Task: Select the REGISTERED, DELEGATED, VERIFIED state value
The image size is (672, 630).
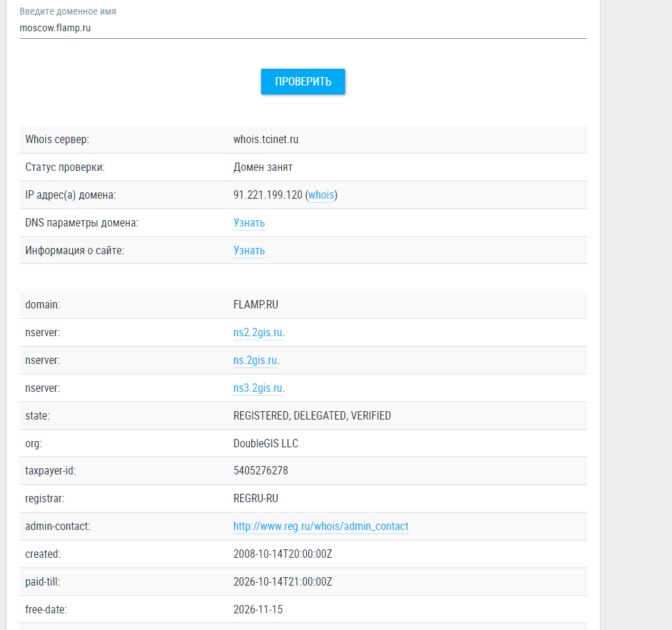Action: (x=312, y=415)
